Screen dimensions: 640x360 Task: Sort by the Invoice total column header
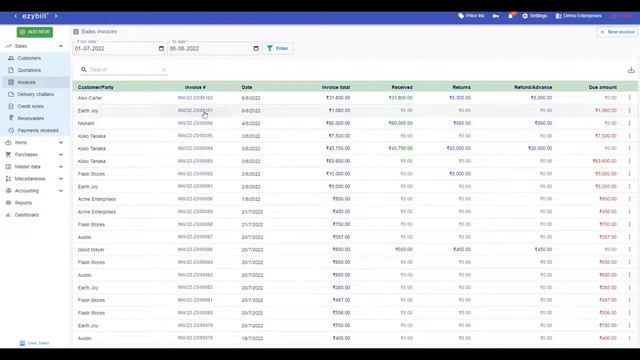[336, 87]
